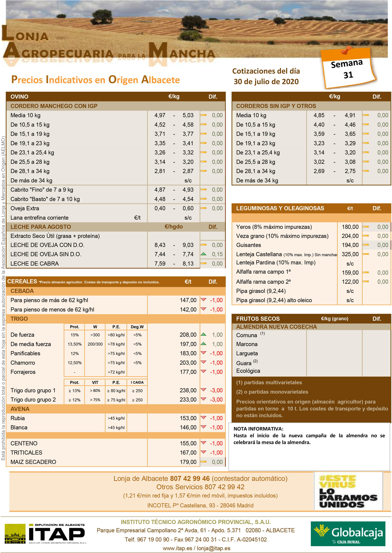
Task: Click the red down arrow for Cebada de menos de 62 kg/hl
Action: coord(203,309)
